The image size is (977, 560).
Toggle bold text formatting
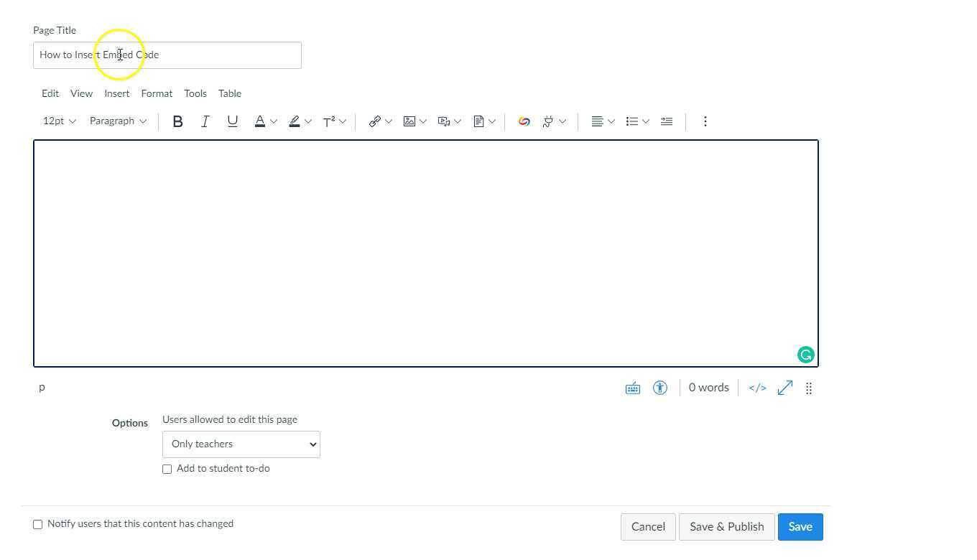coord(177,121)
